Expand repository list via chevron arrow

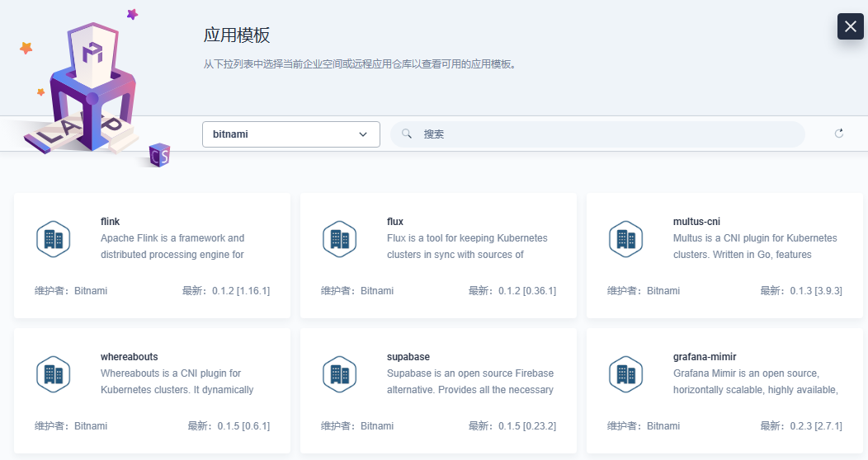363,134
